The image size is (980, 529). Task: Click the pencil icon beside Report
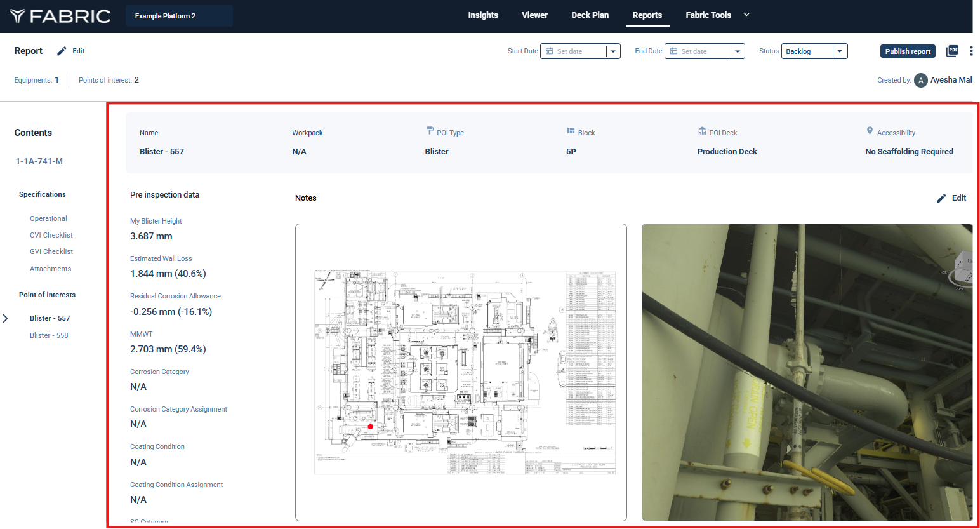click(x=62, y=51)
